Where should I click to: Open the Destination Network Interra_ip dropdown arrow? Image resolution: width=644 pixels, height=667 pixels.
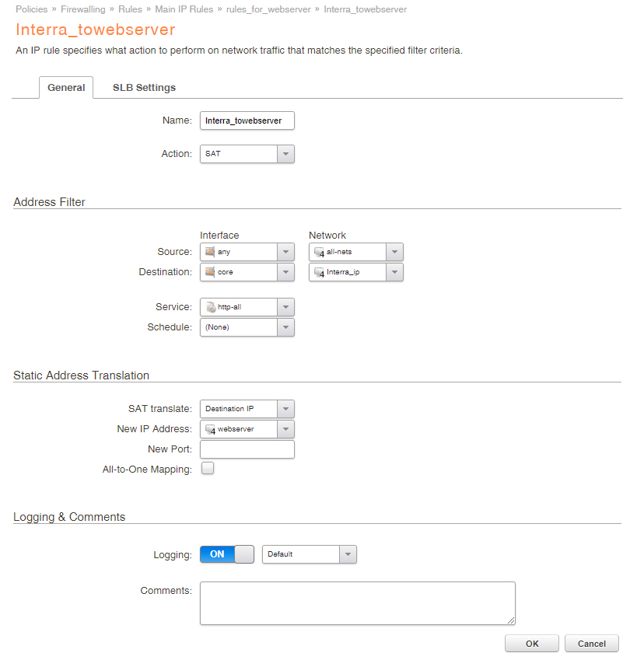click(394, 272)
